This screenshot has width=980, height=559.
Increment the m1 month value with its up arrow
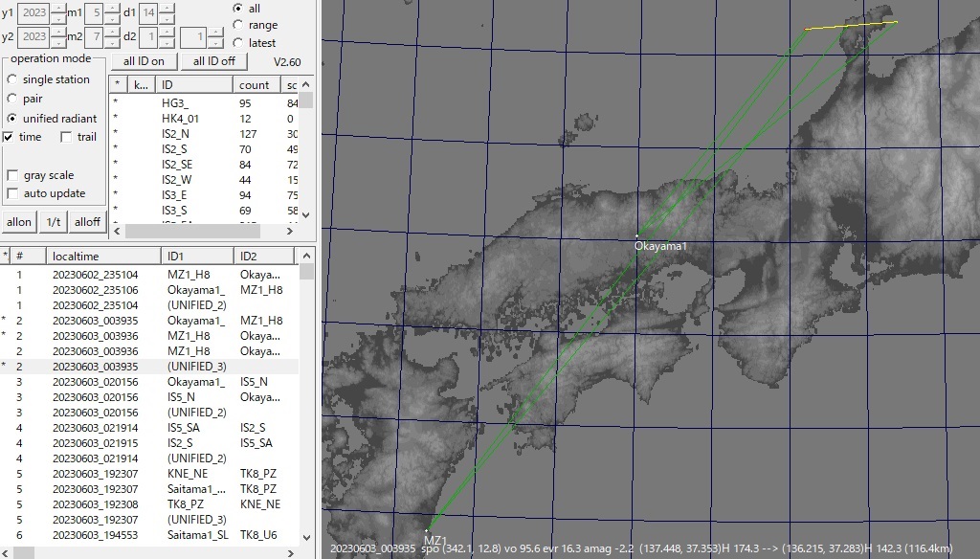113,7
